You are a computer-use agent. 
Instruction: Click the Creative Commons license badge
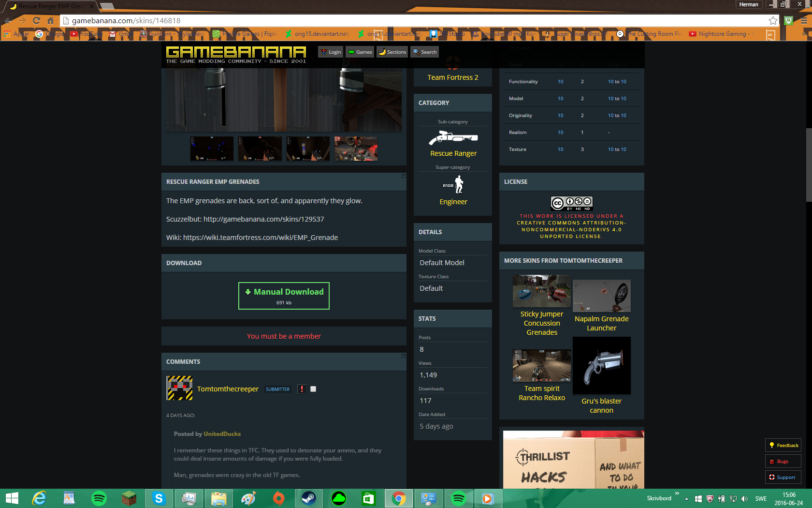coord(572,203)
